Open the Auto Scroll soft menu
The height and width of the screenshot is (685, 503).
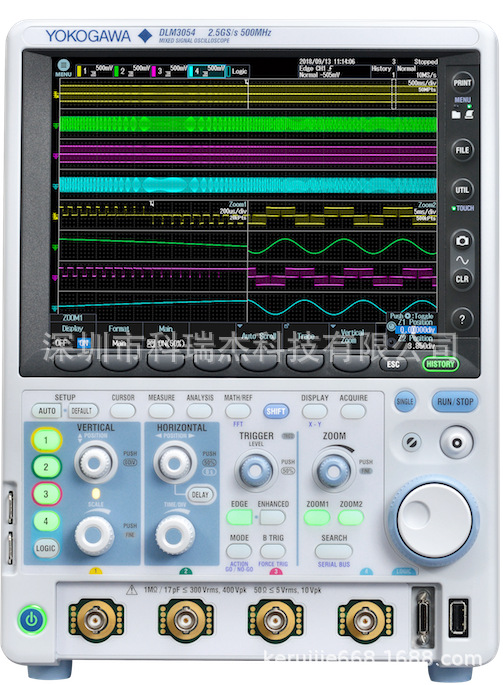[x=259, y=336]
